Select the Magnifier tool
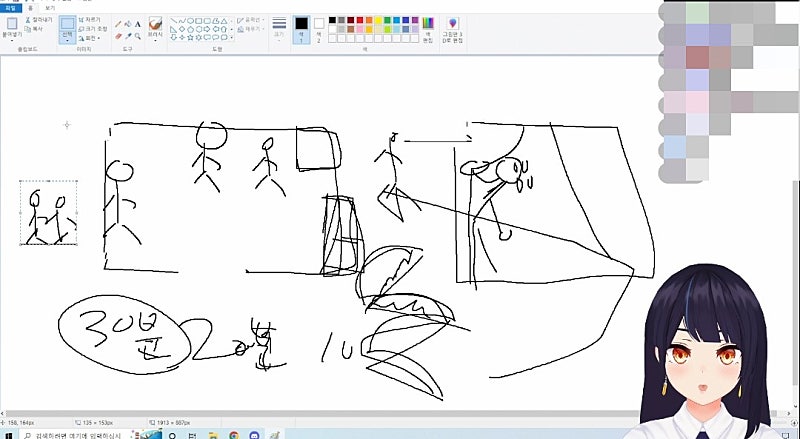This screenshot has height=439, width=800. click(x=138, y=36)
